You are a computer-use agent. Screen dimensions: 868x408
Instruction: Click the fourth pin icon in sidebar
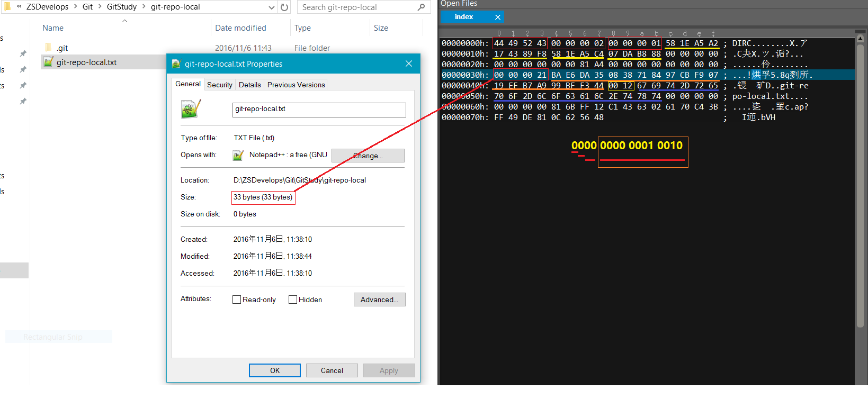[23, 101]
